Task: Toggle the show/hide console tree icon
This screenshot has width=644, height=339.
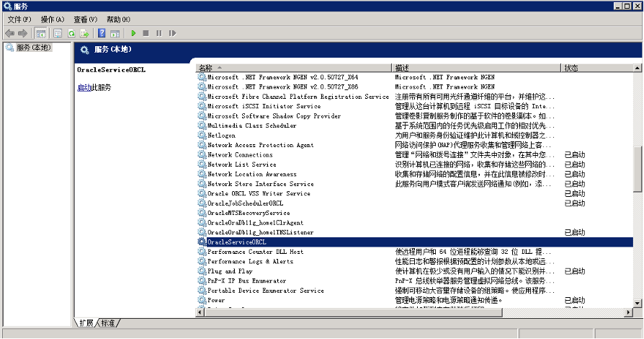Action: (40, 33)
